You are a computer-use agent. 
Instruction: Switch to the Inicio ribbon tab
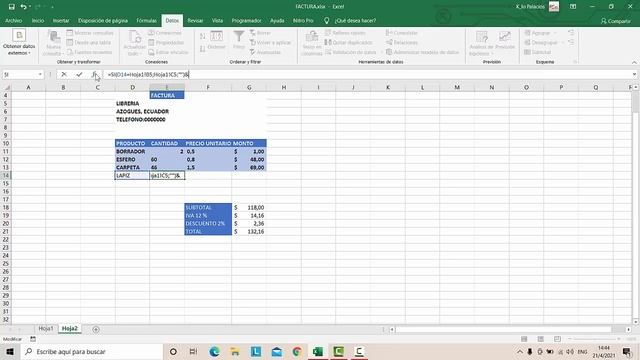click(x=38, y=20)
